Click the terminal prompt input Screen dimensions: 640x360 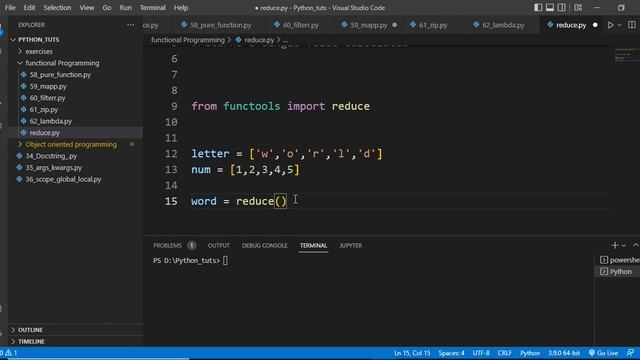click(225, 260)
